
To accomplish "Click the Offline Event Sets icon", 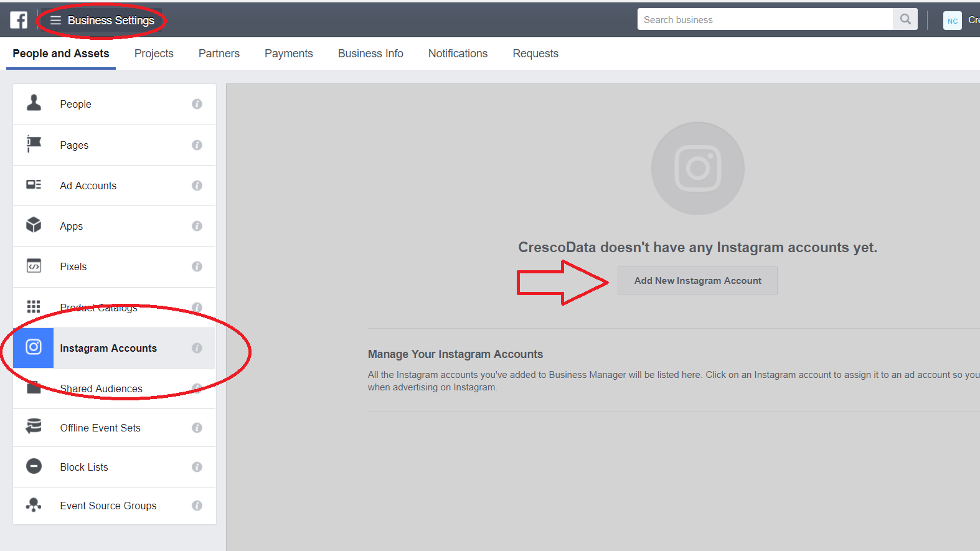I will 34,426.
